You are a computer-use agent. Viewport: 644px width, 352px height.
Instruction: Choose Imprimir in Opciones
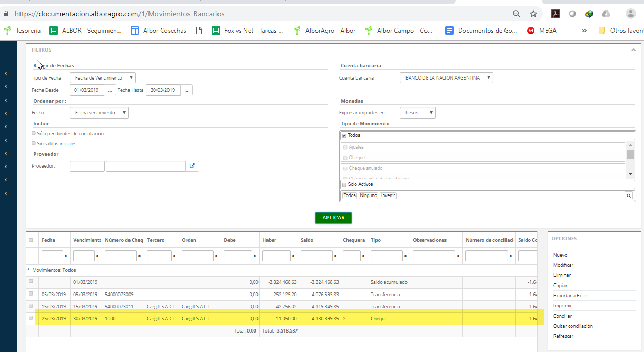562,306
